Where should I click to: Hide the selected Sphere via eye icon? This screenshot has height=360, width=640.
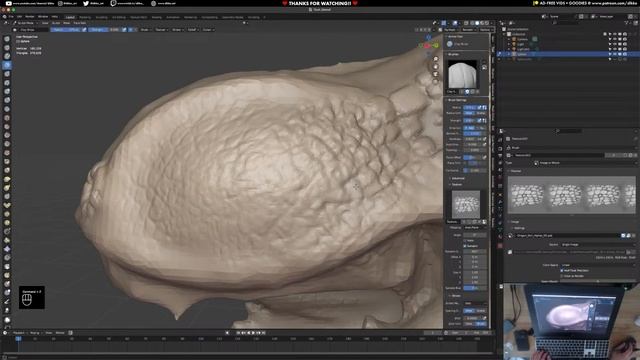tap(615, 54)
